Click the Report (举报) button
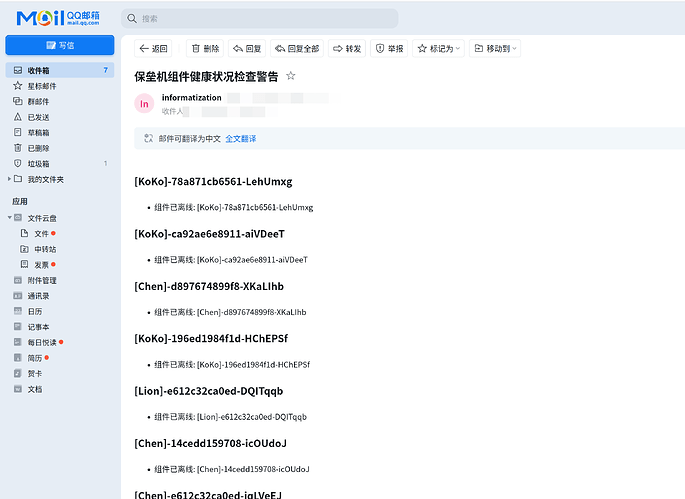The image size is (685, 499). coord(389,48)
